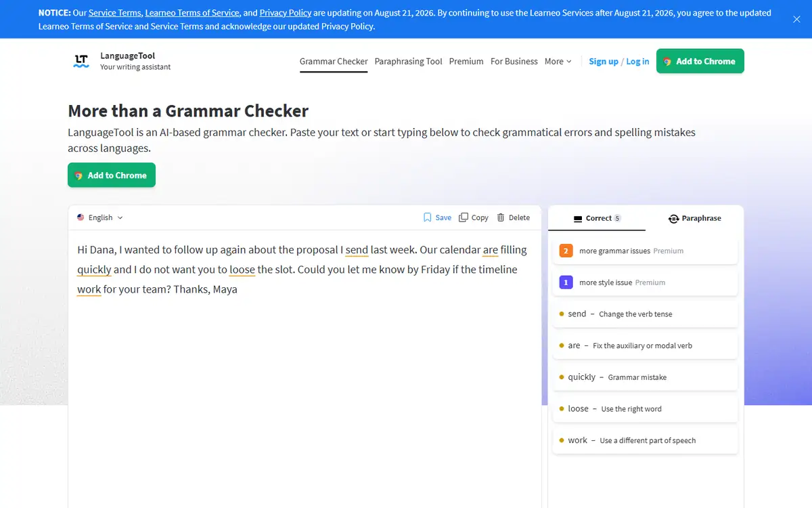Screen dimensions: 812x508
Task: Select the 'quickly – Grammar mistake' suggestion
Action: (x=645, y=377)
